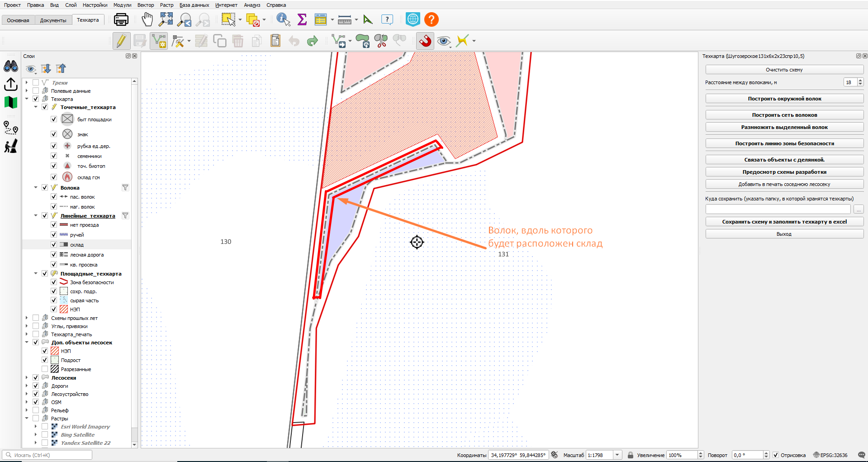Open the statistics sigma tool
This screenshot has width=868, height=462.
click(x=302, y=19)
